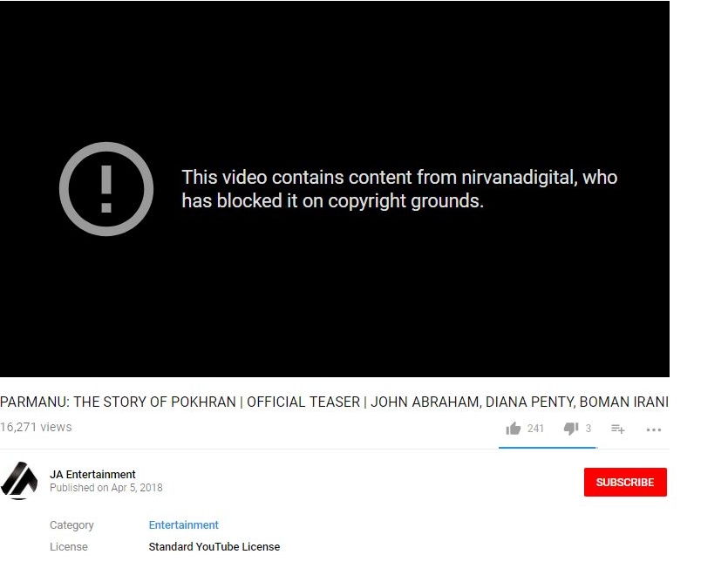Open the Add to playlist icon

(617, 429)
